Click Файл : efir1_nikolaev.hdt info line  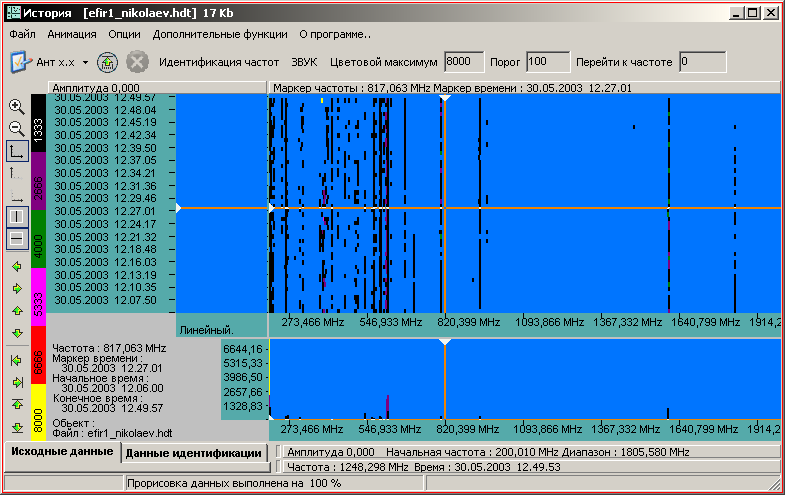pyautogui.click(x=113, y=433)
